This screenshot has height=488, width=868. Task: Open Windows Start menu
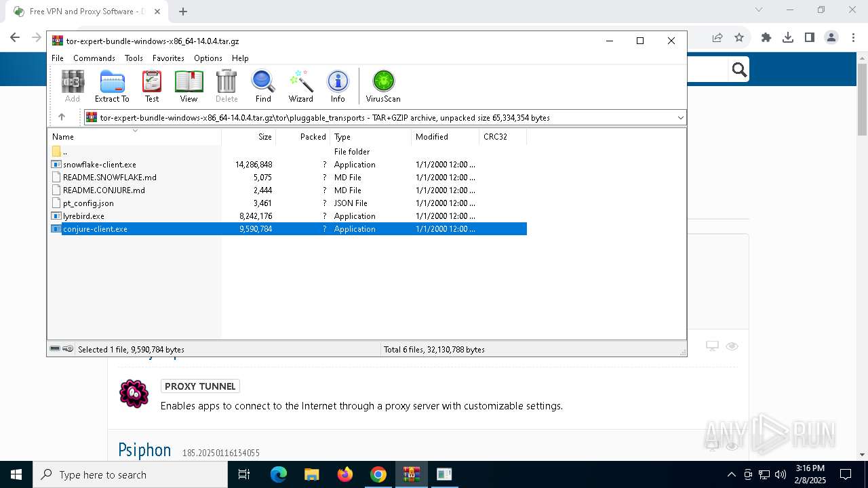pos(16,474)
